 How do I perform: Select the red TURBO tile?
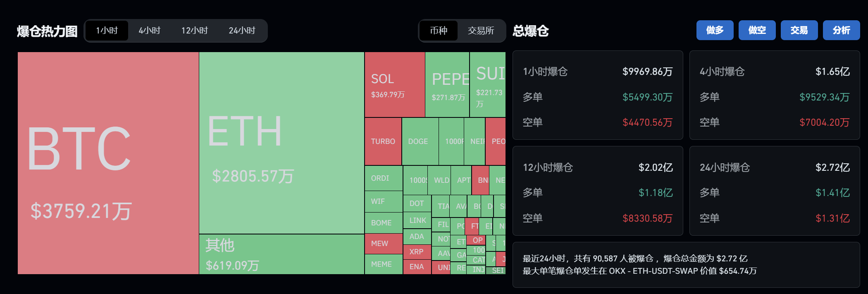[x=383, y=141]
